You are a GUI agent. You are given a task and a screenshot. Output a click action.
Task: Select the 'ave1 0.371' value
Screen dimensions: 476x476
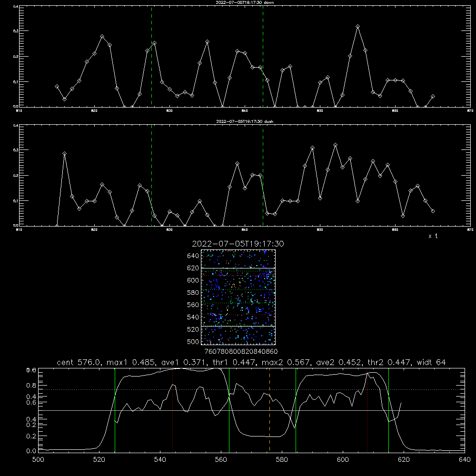(183, 362)
